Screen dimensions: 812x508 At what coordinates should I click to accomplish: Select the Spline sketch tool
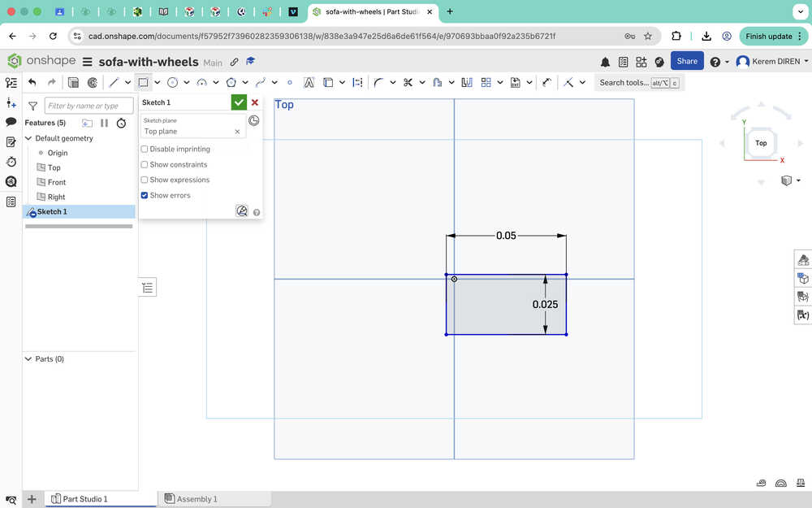point(261,82)
